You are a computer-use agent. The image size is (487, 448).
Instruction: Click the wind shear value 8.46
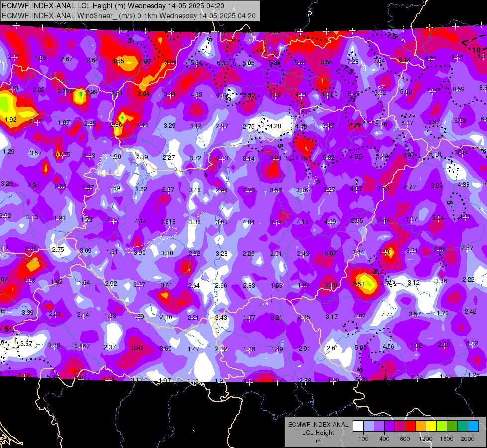457,57
